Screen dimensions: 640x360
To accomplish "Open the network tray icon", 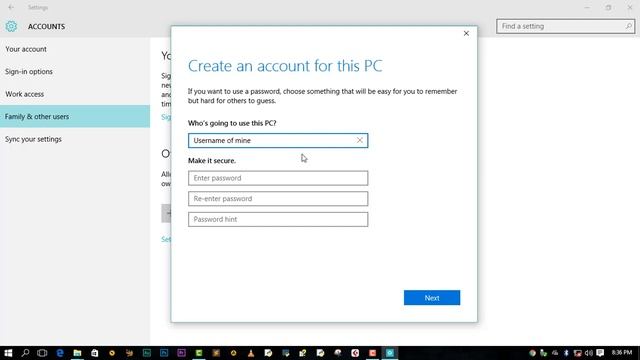I will click(577, 353).
